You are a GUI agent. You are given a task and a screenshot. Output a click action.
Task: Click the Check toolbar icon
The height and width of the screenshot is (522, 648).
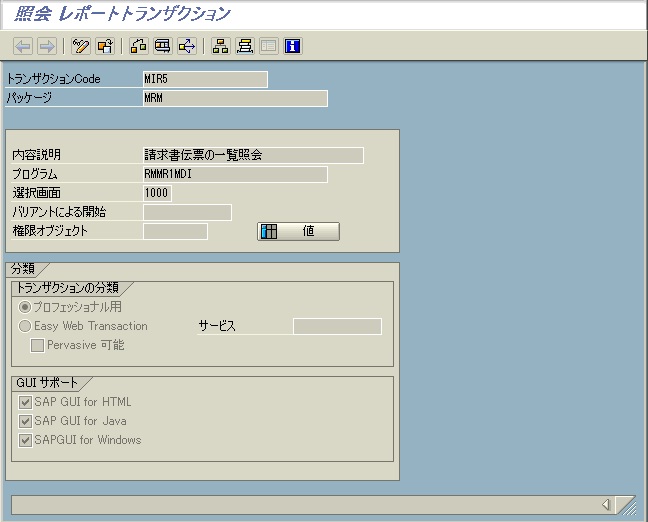click(x=139, y=46)
